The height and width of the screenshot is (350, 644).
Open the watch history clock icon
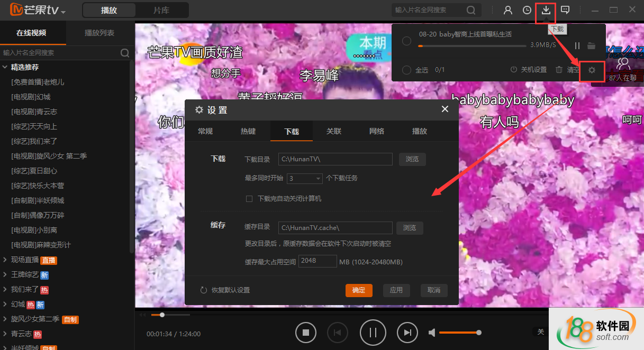click(x=527, y=10)
